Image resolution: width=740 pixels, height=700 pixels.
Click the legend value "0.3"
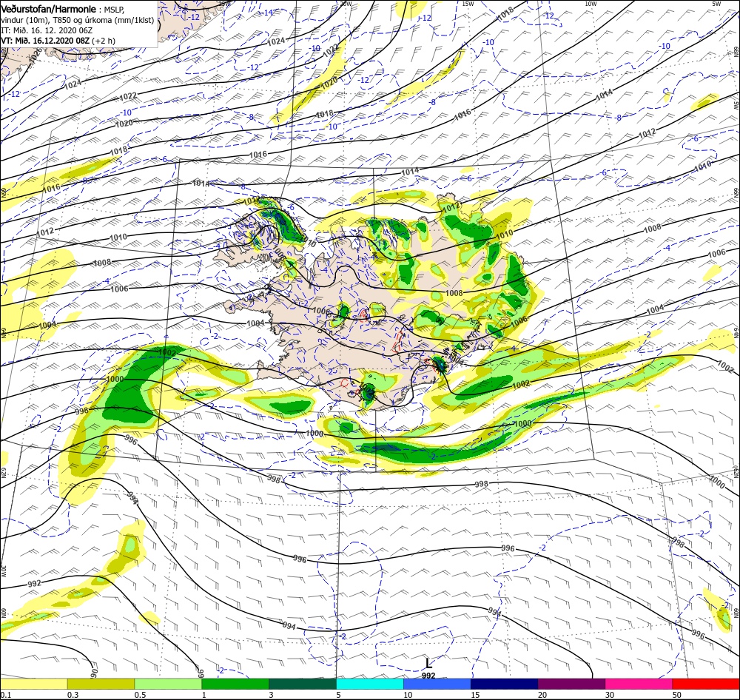click(x=73, y=695)
